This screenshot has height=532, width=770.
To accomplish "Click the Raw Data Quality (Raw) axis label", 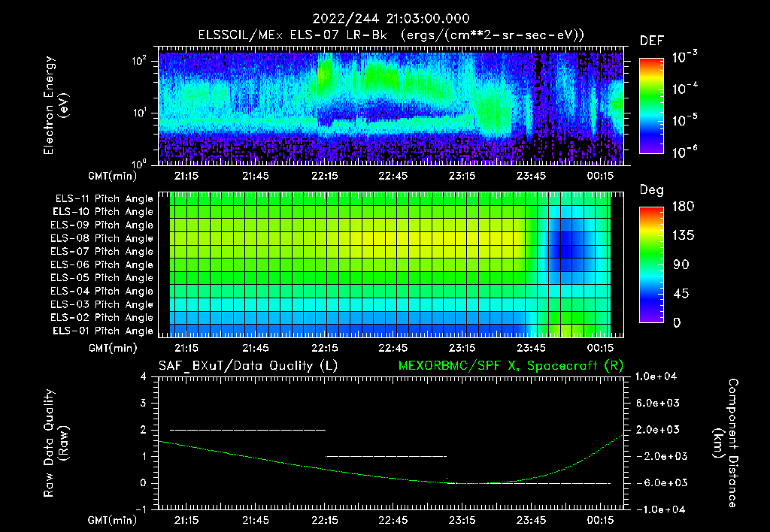I will (56, 443).
